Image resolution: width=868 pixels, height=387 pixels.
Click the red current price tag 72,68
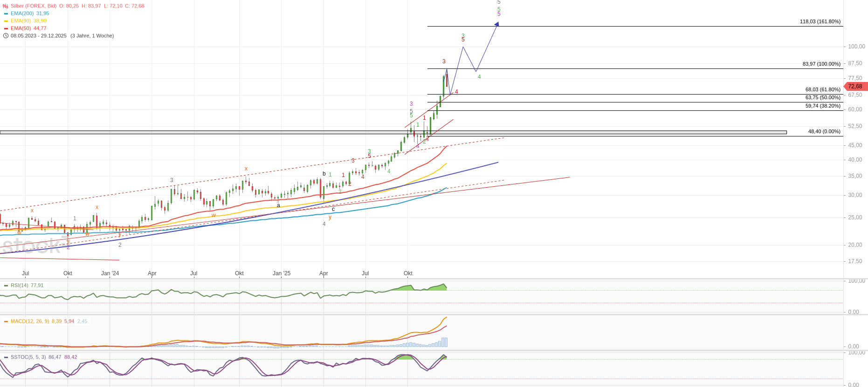tap(855, 87)
